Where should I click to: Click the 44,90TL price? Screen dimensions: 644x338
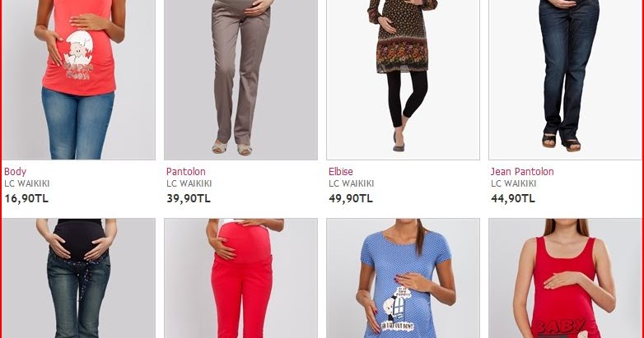[x=513, y=198]
